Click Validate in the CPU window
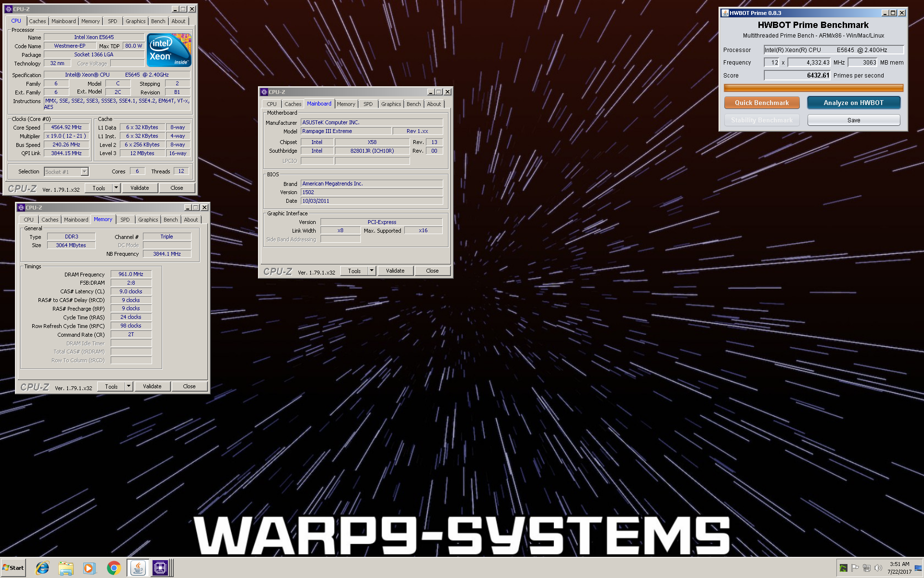Viewport: 924px width, 578px height. click(x=140, y=188)
